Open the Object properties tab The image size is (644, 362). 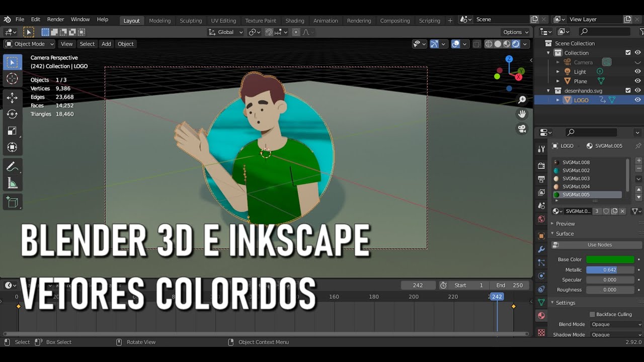point(541,236)
